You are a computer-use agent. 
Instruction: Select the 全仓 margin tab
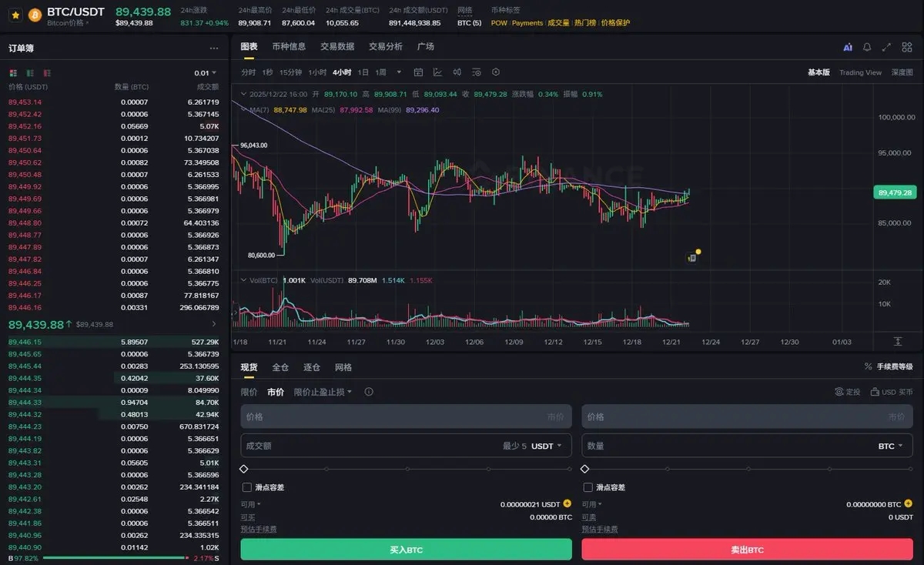[280, 367]
